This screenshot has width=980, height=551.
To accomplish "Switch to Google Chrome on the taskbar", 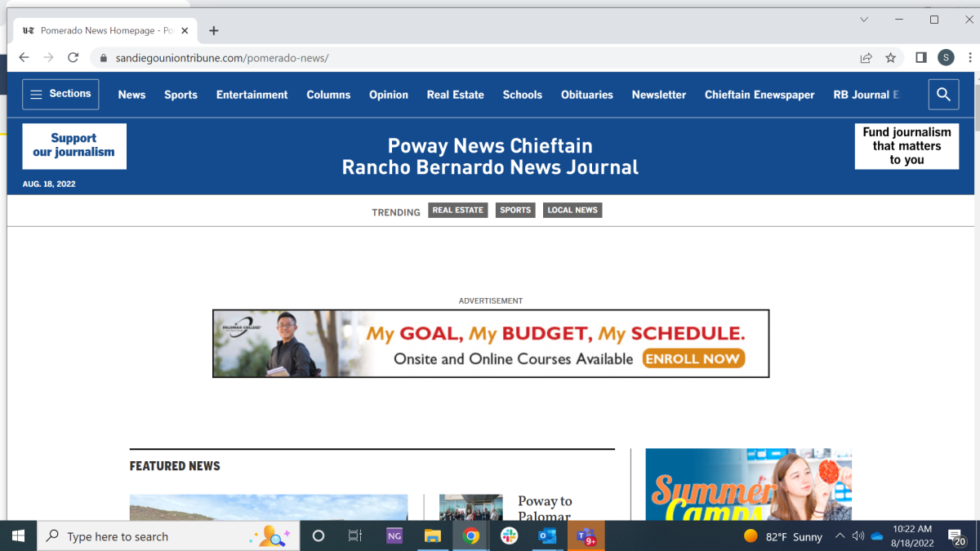I will click(x=471, y=536).
